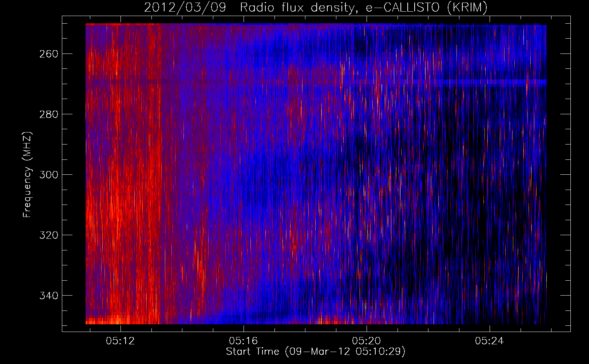Viewport: 589px width, 364px height.
Task: Click the 05:12 time tick label
Action: coord(120,341)
